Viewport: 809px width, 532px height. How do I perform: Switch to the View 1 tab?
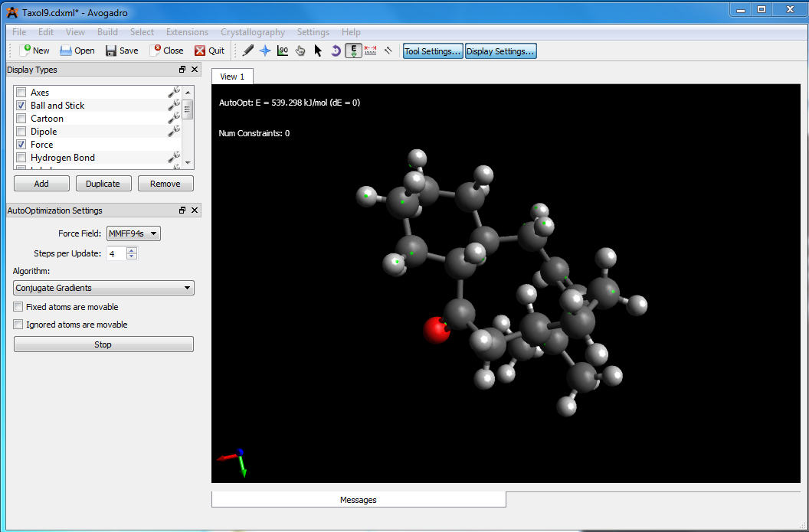[x=232, y=77]
